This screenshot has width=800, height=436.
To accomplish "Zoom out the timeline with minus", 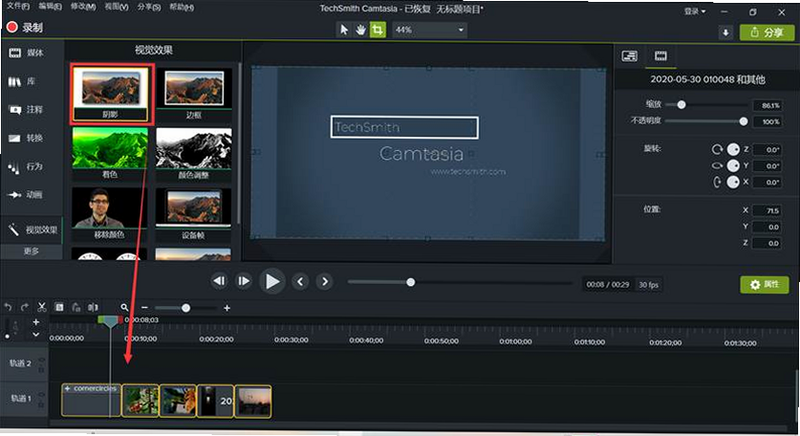I will pos(144,307).
